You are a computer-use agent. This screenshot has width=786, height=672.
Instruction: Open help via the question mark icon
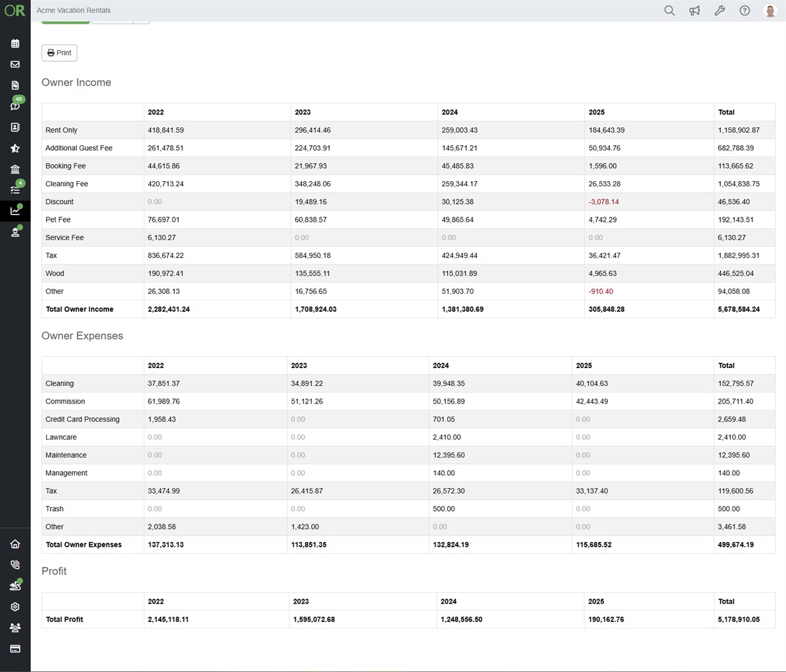[x=745, y=10]
